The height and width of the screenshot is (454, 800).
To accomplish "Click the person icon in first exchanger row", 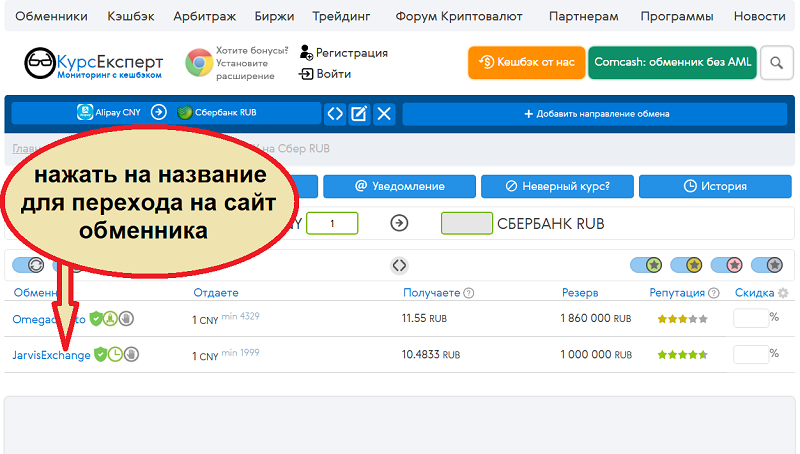I will coord(110,318).
